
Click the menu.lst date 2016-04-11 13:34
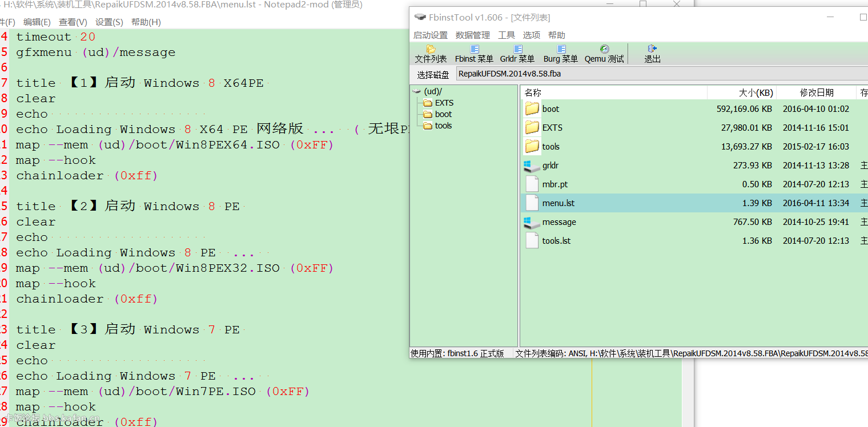816,203
